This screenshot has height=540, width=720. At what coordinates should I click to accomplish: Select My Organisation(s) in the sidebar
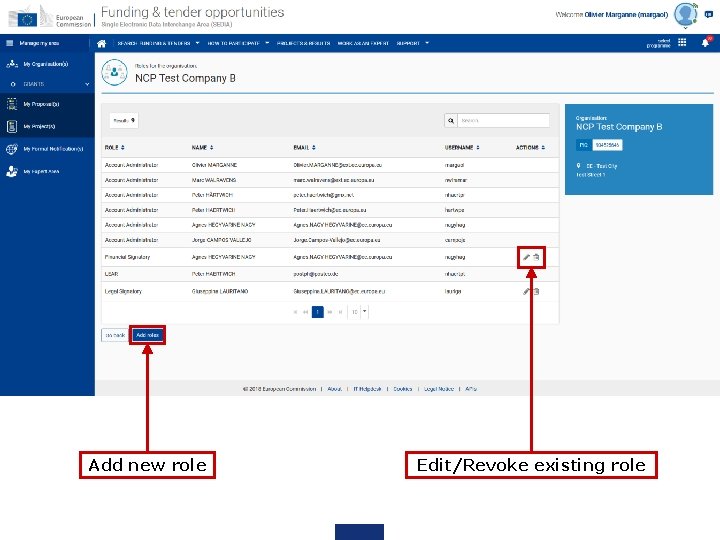pos(46,64)
